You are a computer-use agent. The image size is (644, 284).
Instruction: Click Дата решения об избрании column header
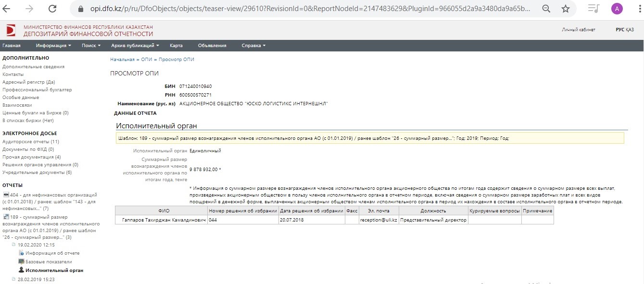pyautogui.click(x=312, y=211)
